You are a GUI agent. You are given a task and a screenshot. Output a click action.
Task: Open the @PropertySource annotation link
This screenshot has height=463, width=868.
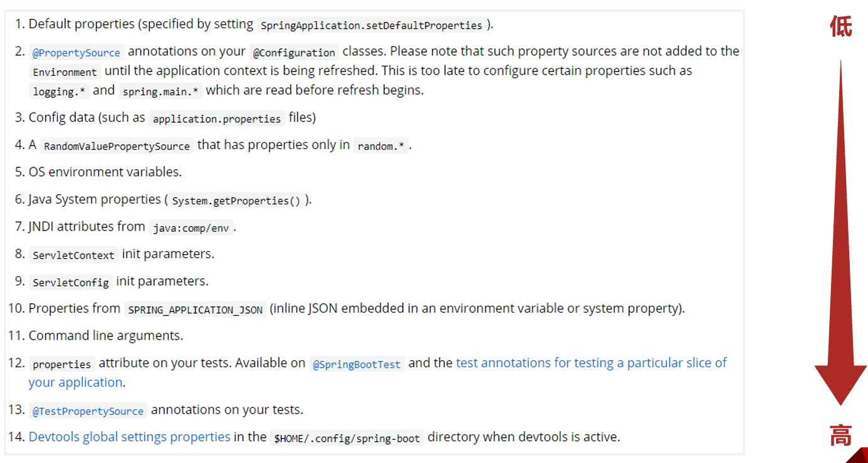[76, 53]
